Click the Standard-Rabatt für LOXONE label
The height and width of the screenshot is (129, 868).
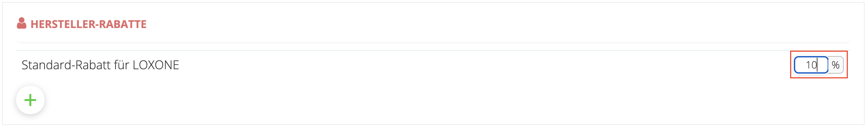pyautogui.click(x=100, y=65)
